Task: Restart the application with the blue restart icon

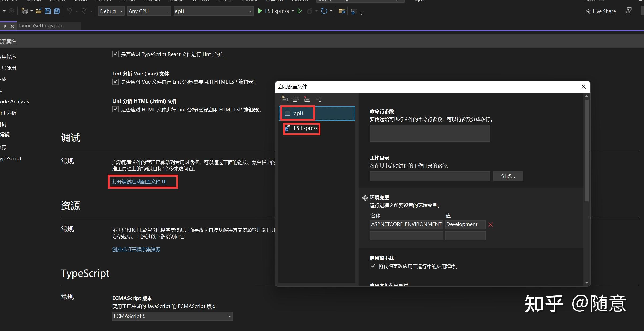Action: [324, 11]
